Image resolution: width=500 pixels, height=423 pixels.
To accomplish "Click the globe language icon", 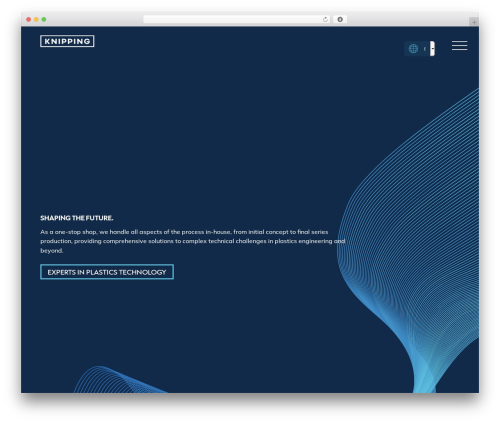I will 413,49.
